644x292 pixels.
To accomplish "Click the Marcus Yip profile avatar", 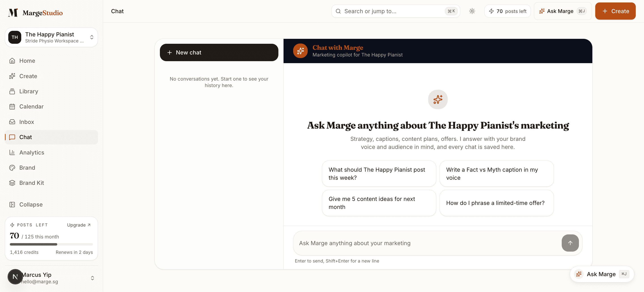I will pyautogui.click(x=15, y=277).
